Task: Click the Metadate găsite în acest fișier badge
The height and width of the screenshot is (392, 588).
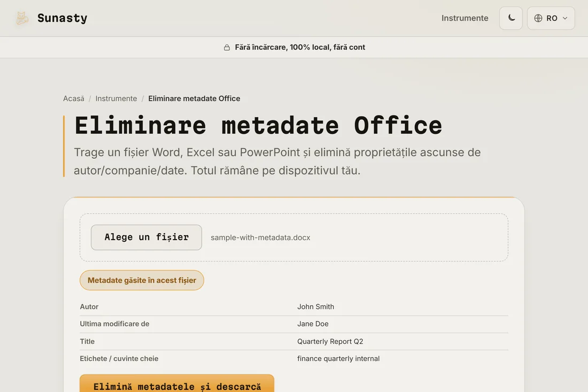Action: pyautogui.click(x=142, y=280)
